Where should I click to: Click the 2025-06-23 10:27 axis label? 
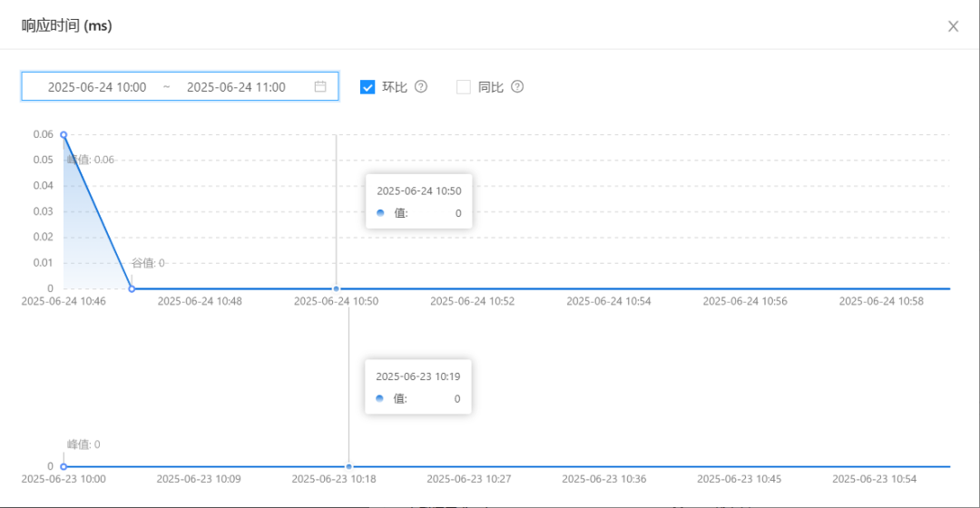pyautogui.click(x=469, y=479)
